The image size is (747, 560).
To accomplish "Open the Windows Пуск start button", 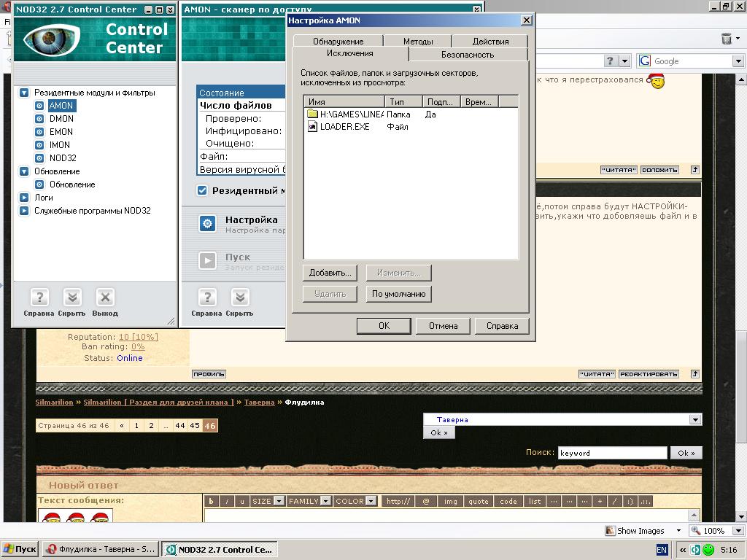I will (19, 549).
